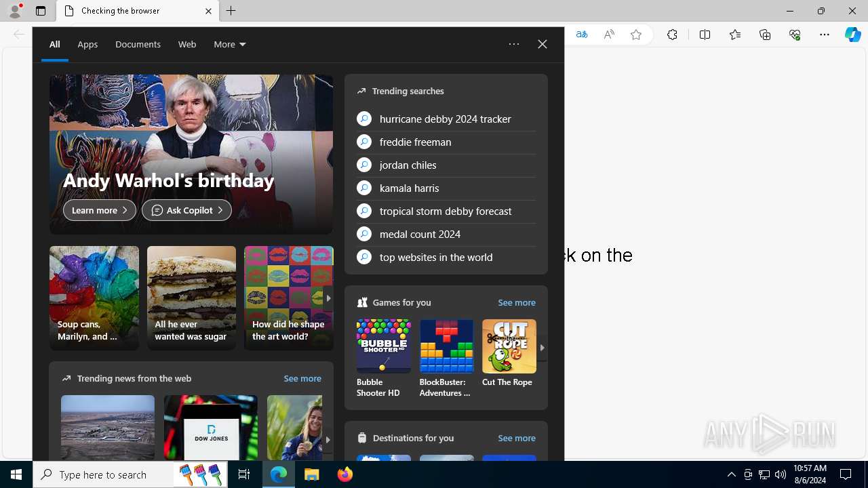See more Trending news from the web
Image resolution: width=868 pixels, height=488 pixels.
302,378
